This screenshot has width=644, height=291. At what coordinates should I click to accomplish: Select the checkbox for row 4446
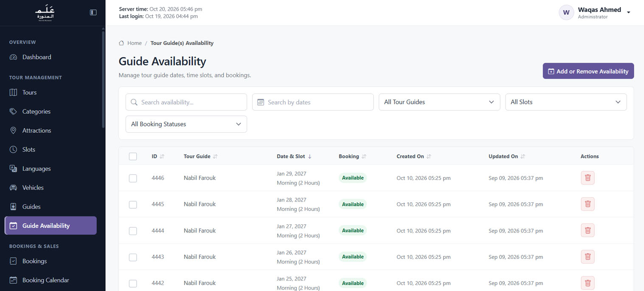click(133, 178)
